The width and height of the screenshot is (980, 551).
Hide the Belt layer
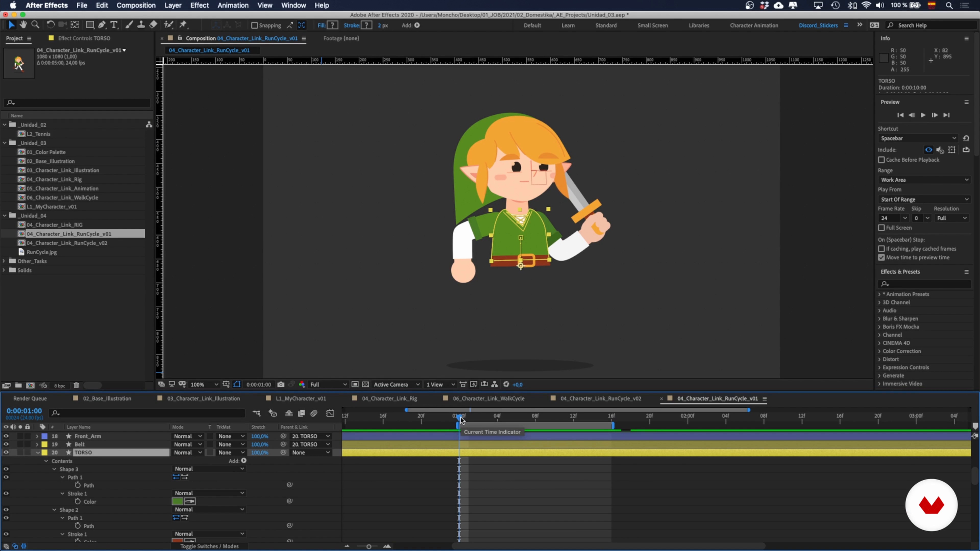tap(6, 444)
